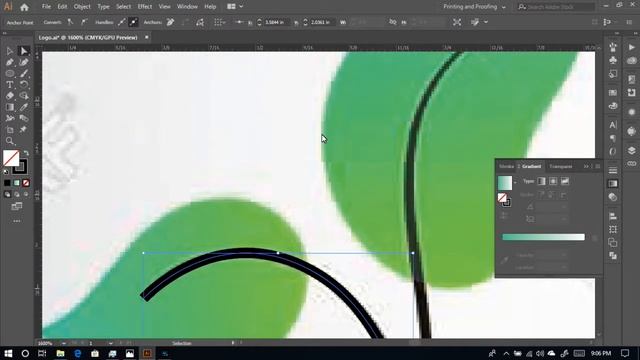
Task: Open the Effect menu
Action: (x=144, y=7)
